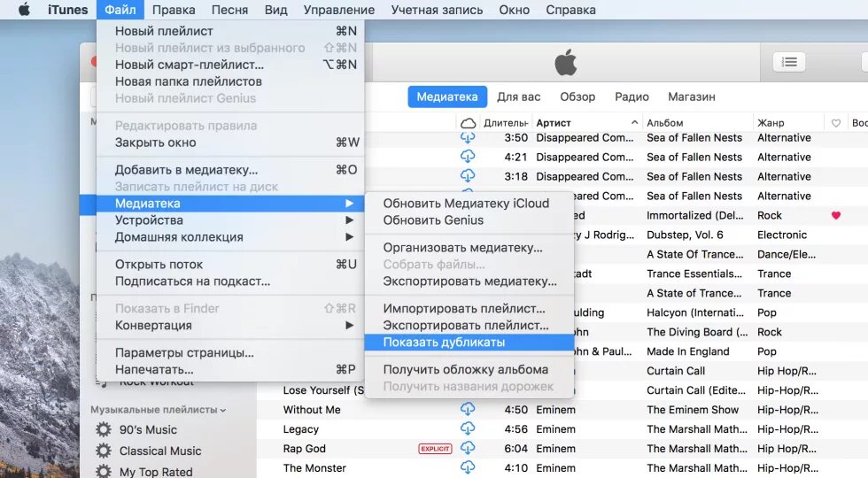Expand the Конвертация submenu
This screenshot has width=868, height=478.
coord(230,325)
